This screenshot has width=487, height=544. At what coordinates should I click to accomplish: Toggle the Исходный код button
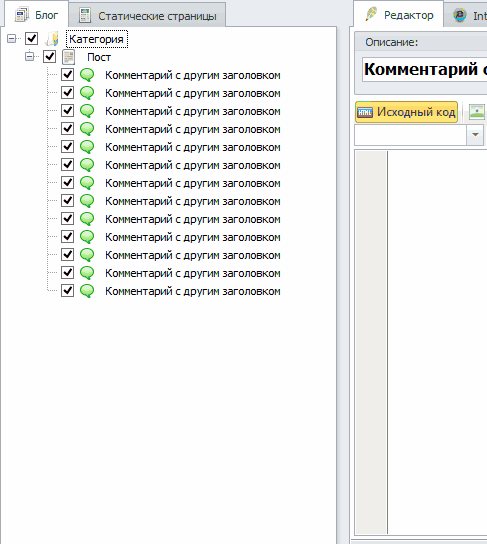coord(406,112)
